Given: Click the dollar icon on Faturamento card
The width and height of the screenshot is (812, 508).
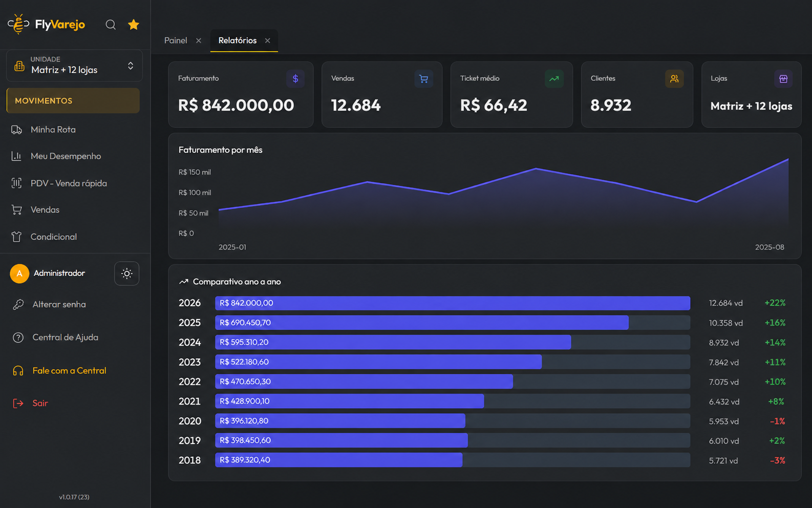Looking at the screenshot, I should [295, 79].
